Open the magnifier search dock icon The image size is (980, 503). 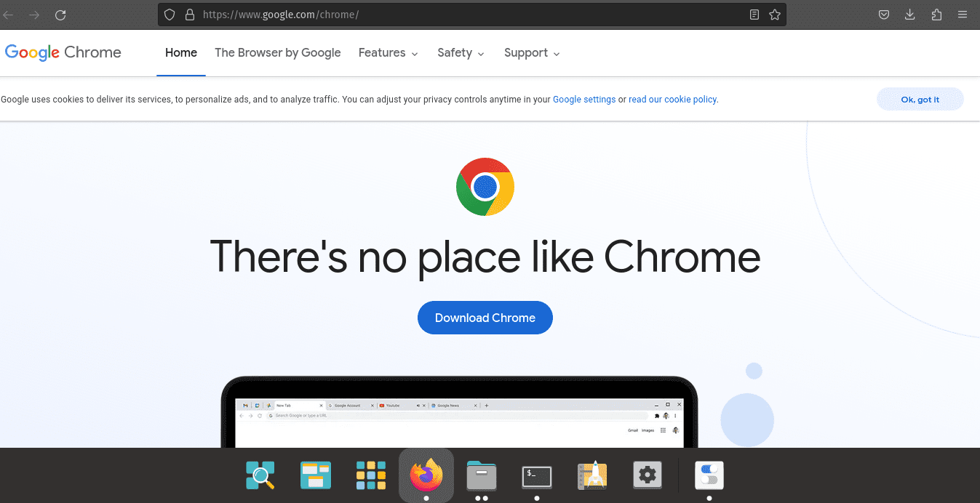coord(260,475)
